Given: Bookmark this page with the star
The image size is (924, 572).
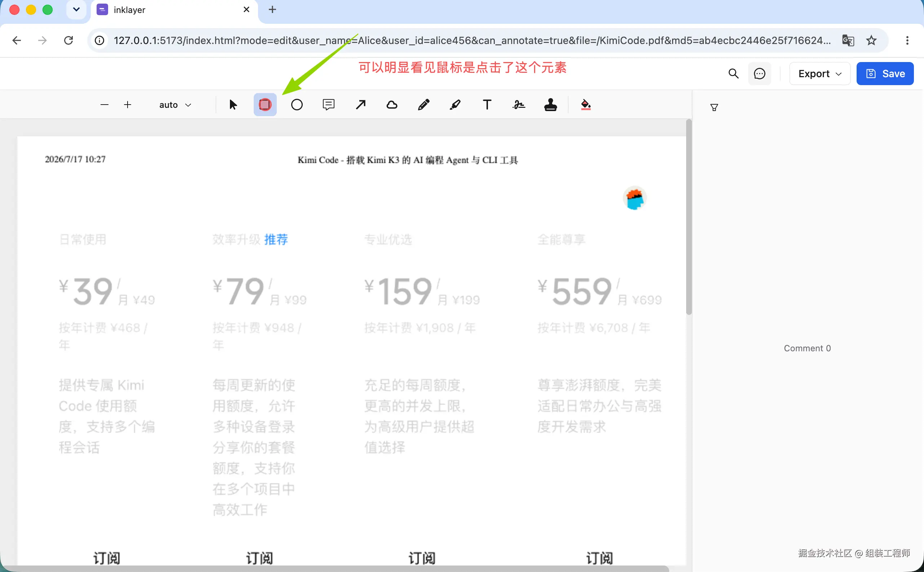Looking at the screenshot, I should (x=871, y=40).
